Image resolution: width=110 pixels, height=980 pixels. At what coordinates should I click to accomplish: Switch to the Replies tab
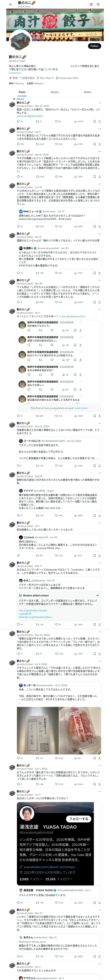coord(55,92)
